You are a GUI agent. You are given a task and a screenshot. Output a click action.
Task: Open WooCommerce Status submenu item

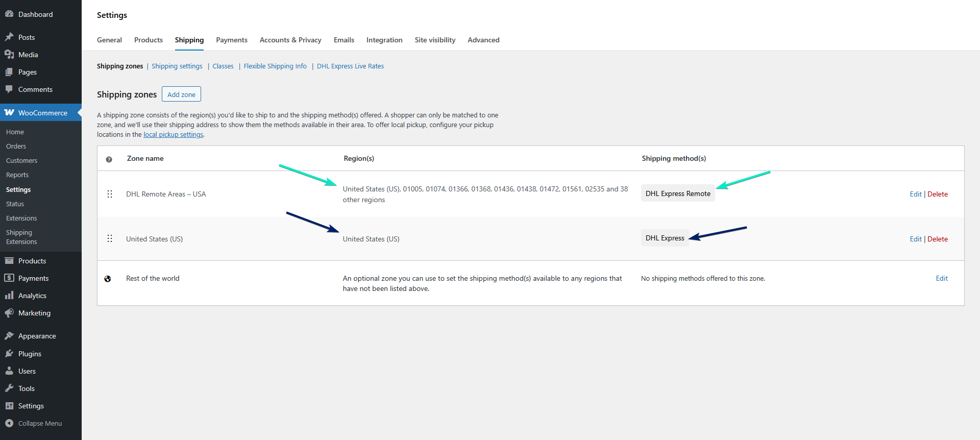[15, 204]
